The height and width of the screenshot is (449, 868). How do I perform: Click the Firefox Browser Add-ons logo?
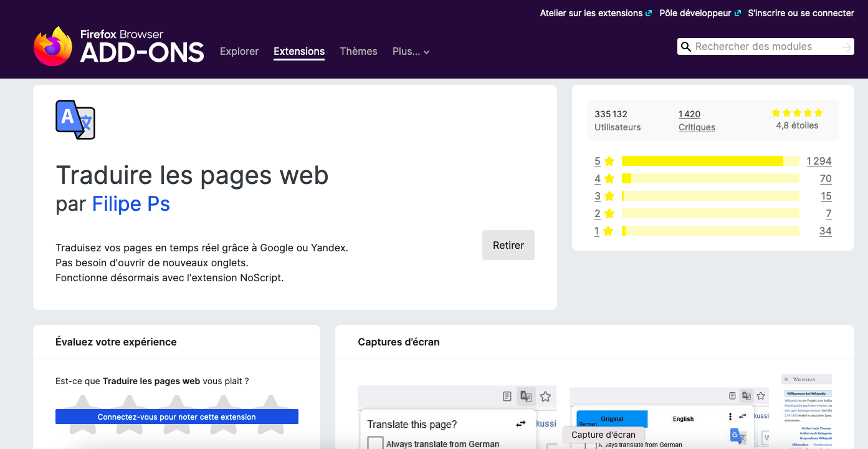point(118,46)
